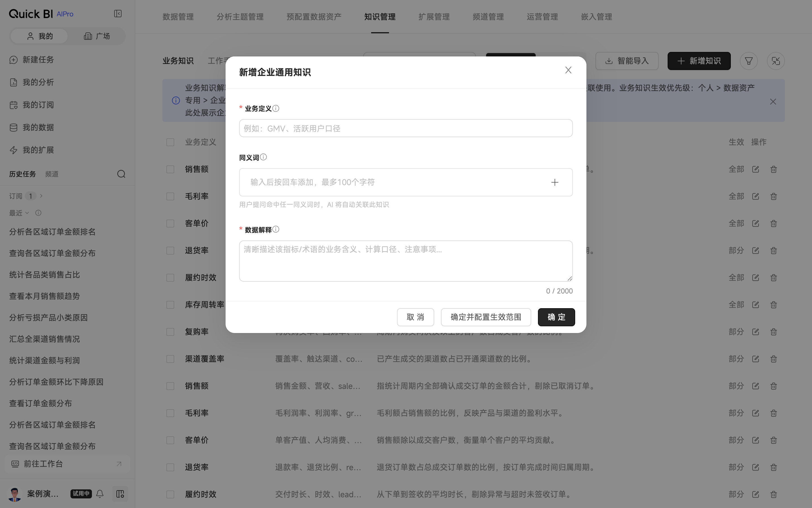The height and width of the screenshot is (508, 812).
Task: Click the plus icon in synonyms field
Action: point(555,182)
